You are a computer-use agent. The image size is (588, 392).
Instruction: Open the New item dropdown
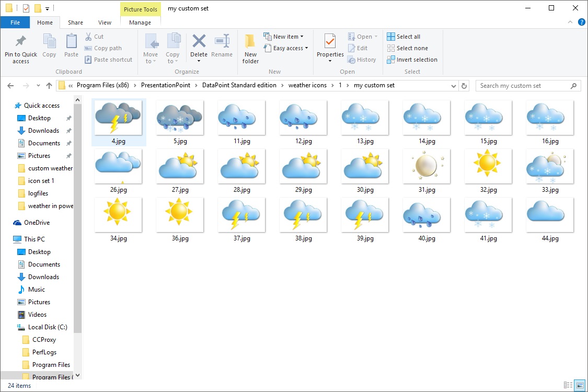pyautogui.click(x=284, y=36)
